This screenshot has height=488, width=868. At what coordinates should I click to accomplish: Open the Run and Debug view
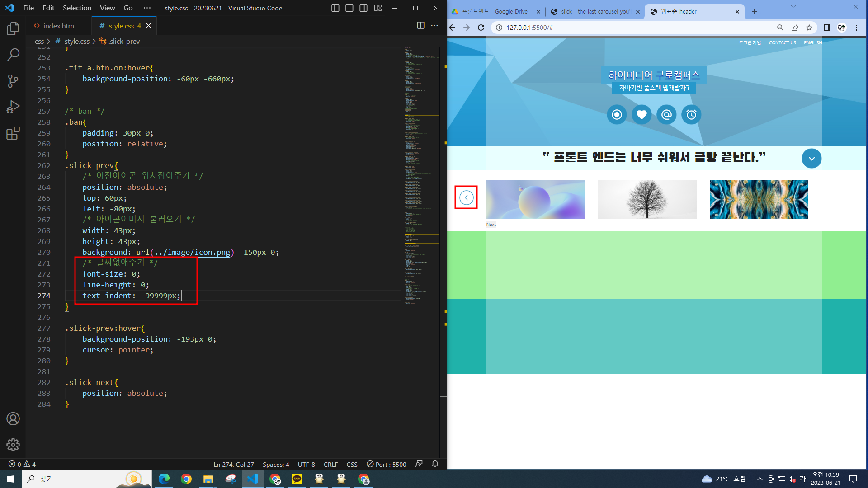click(x=13, y=107)
